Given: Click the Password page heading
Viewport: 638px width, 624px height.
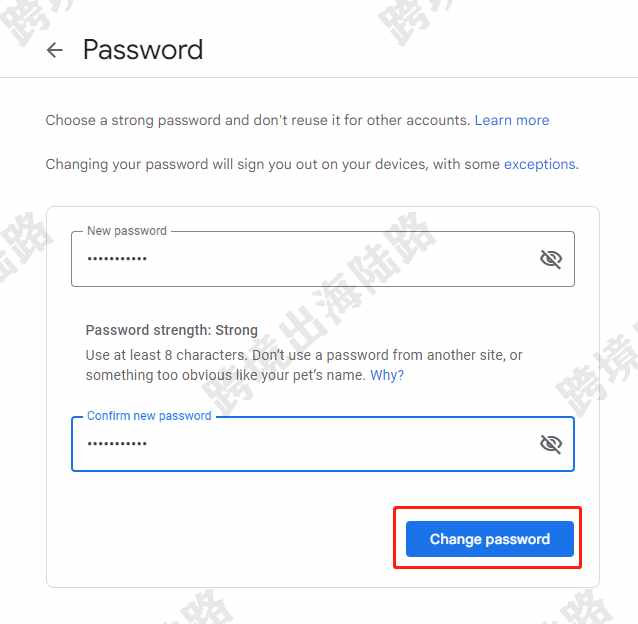Looking at the screenshot, I should point(143,50).
